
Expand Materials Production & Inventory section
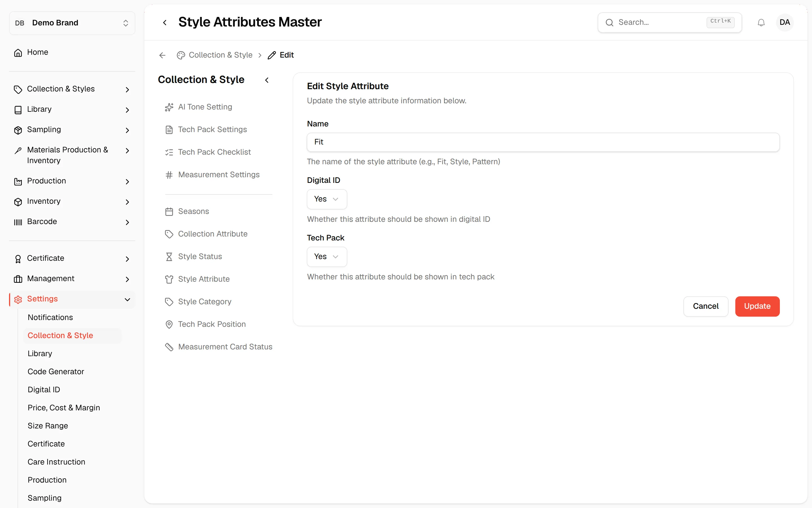pyautogui.click(x=72, y=155)
